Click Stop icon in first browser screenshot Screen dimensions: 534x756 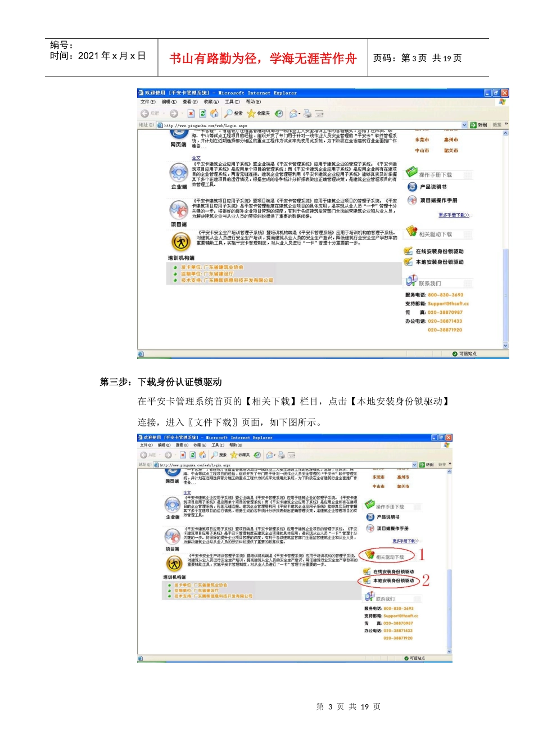pos(191,114)
